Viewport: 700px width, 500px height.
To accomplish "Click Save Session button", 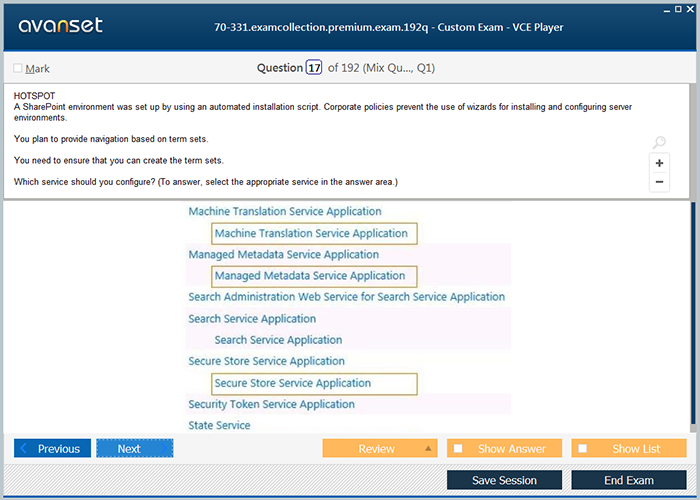I will (x=504, y=480).
